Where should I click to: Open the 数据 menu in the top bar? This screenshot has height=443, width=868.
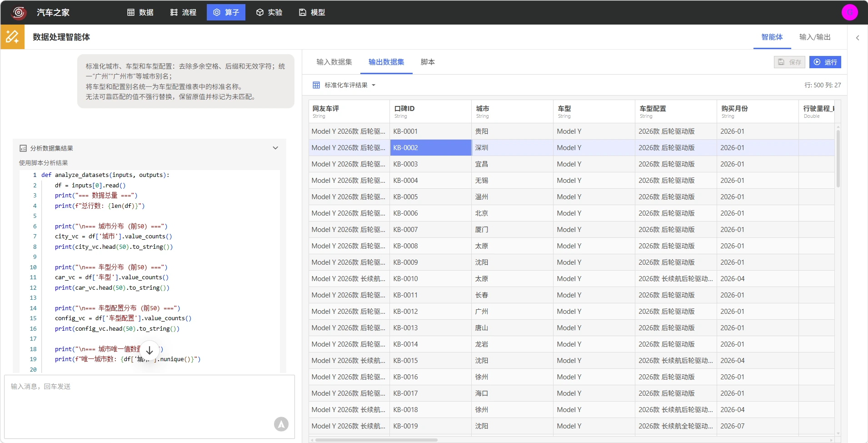[x=140, y=12]
